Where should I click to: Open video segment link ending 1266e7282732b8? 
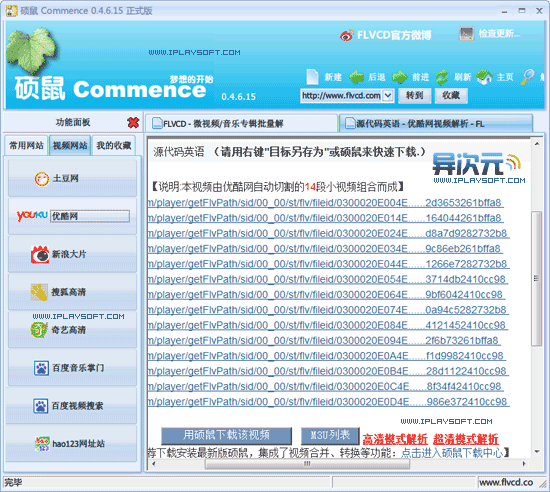pyautogui.click(x=328, y=264)
